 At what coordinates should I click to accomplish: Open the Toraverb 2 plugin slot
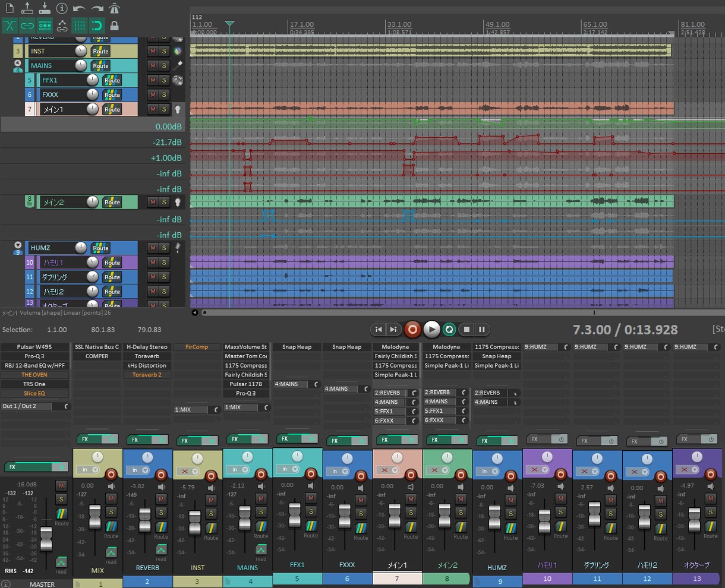pos(147,375)
